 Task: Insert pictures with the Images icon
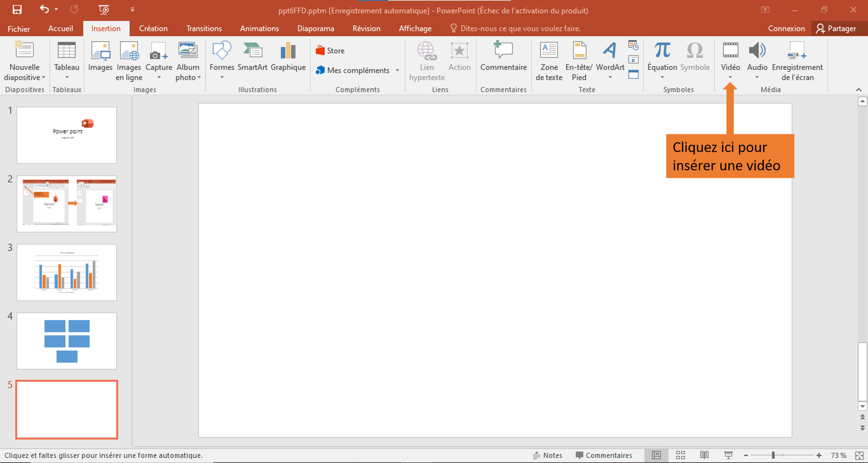100,56
